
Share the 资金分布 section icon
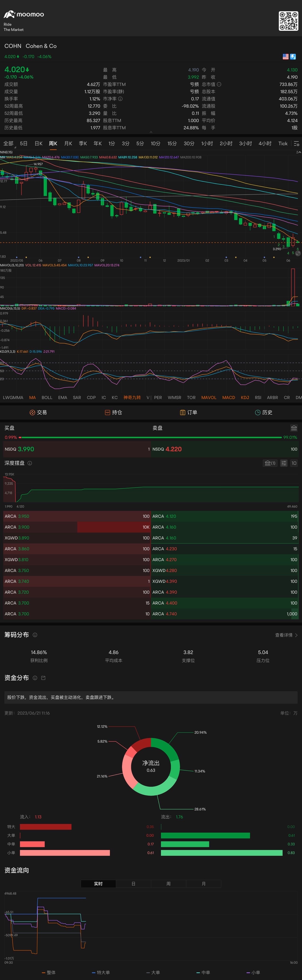pyautogui.click(x=43, y=678)
